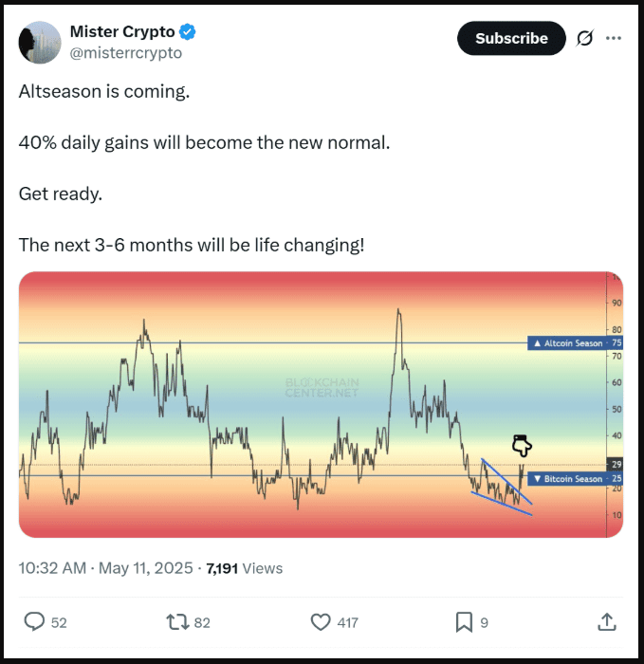
Task: Click the pointing hand emoji on chart
Action: [522, 445]
